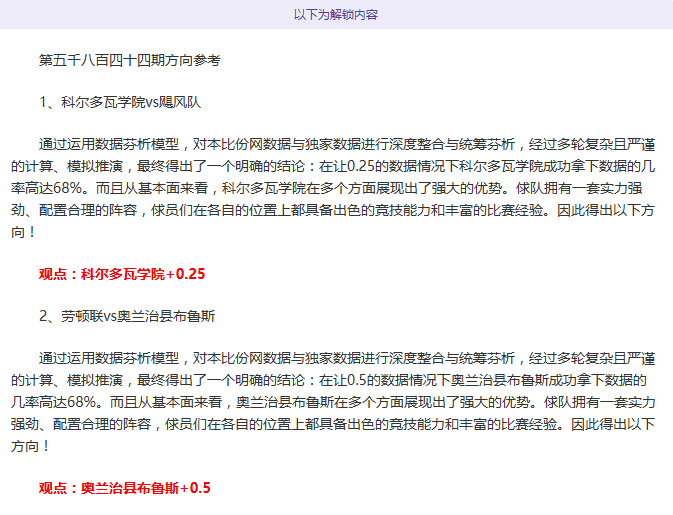The image size is (673, 515).
Task: Click match title 劳顿联vs奥兰治县布鲁斯
Action: pyautogui.click(x=127, y=316)
